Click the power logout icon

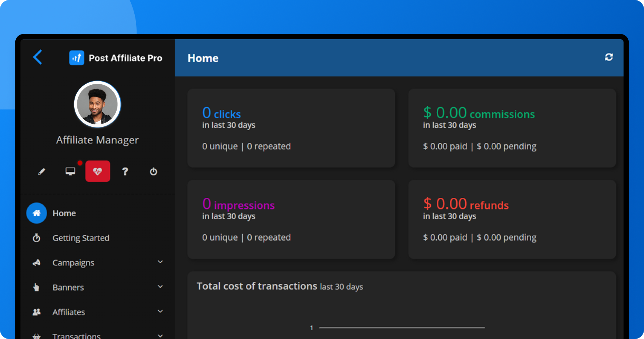pos(154,171)
